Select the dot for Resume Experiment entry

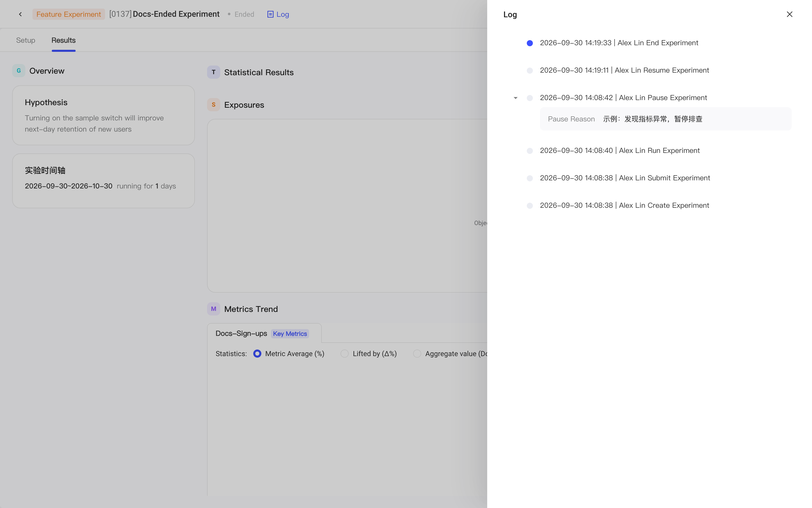coord(530,71)
